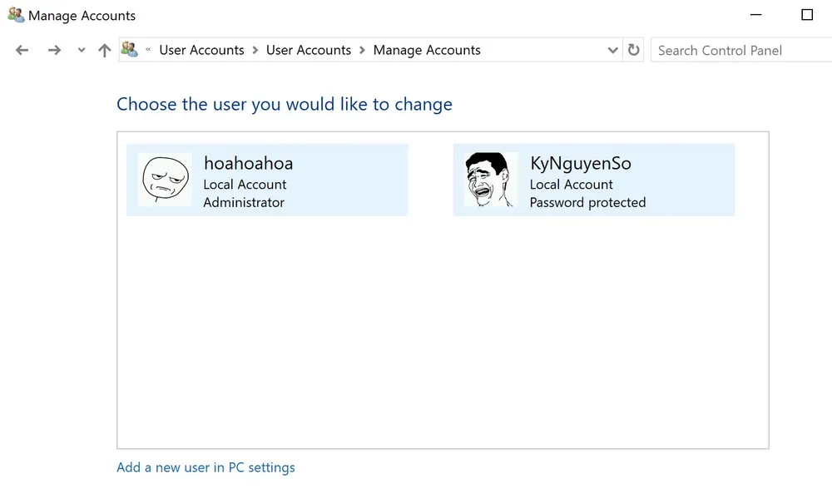Image resolution: width=832 pixels, height=504 pixels.
Task: Click the Back arrow in navigation bar
Action: pyautogui.click(x=22, y=50)
